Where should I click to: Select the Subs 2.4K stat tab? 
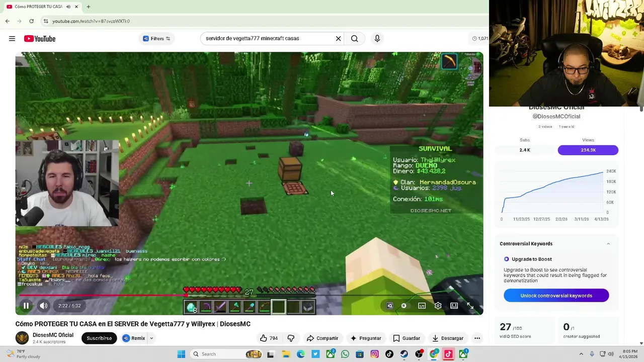coord(525,150)
